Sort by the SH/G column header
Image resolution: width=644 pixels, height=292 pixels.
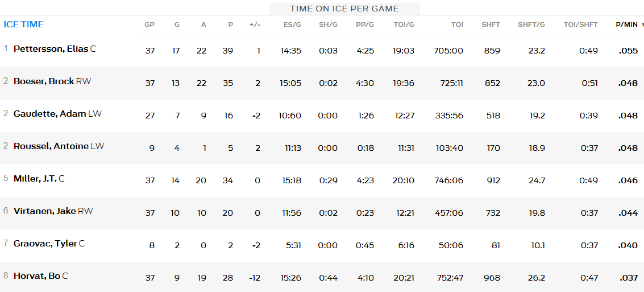tap(328, 24)
